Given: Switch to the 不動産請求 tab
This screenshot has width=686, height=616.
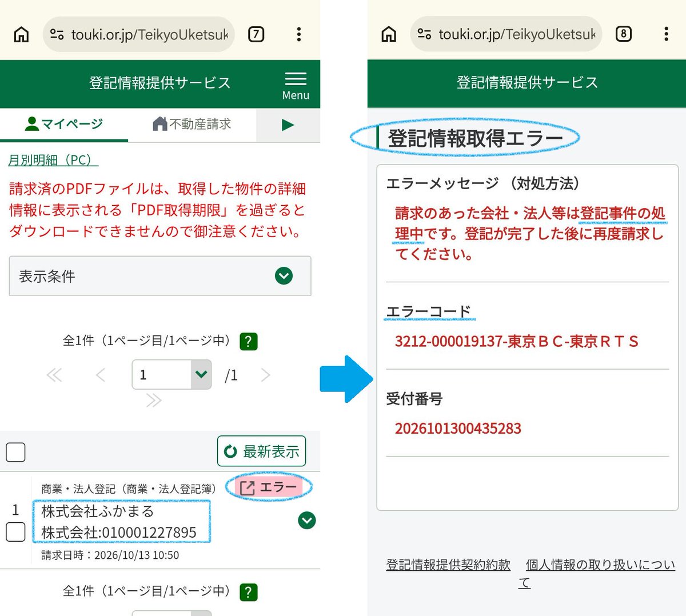Looking at the screenshot, I should pyautogui.click(x=192, y=124).
